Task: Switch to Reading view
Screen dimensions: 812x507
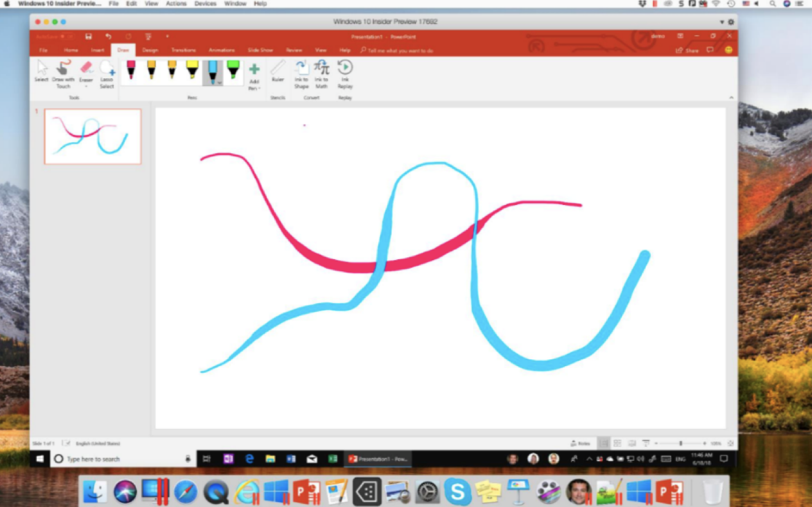Action: pyautogui.click(x=632, y=443)
